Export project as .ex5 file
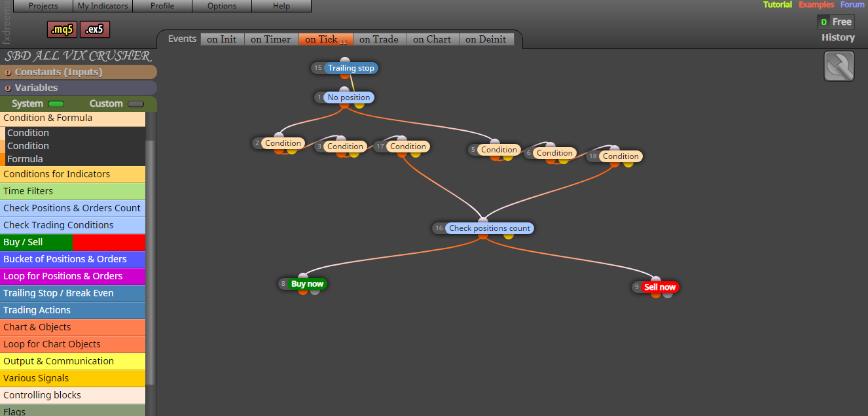 (95, 29)
